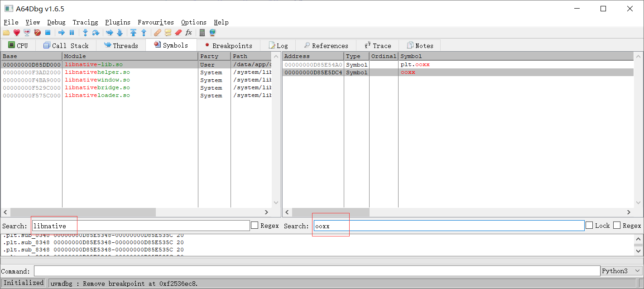Open the View menu
644x289 pixels.
[33, 22]
